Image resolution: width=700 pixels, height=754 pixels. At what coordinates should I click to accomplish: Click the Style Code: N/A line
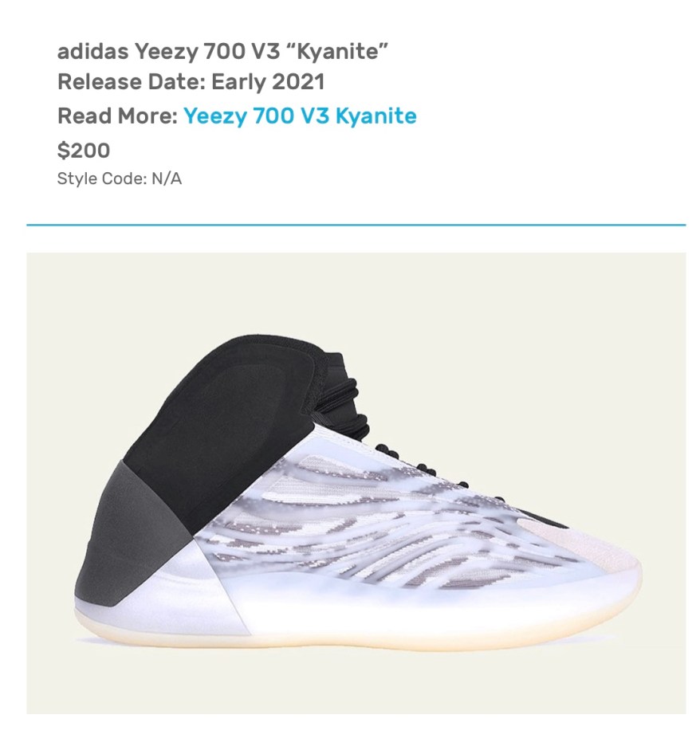click(x=120, y=179)
